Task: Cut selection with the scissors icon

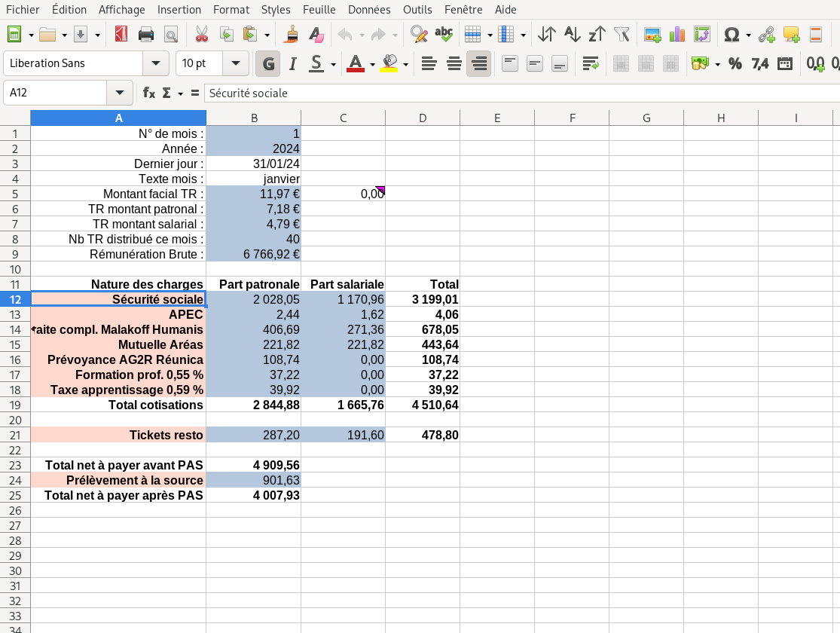Action: coord(201,35)
